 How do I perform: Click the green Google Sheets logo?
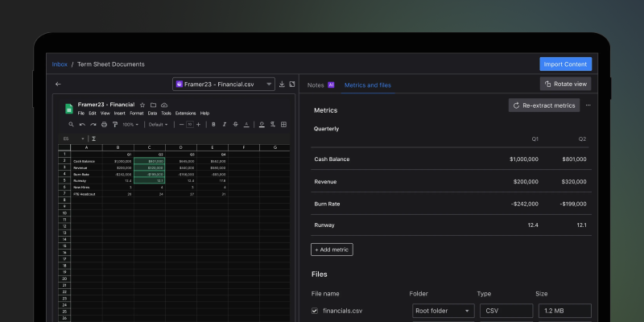coord(69,109)
